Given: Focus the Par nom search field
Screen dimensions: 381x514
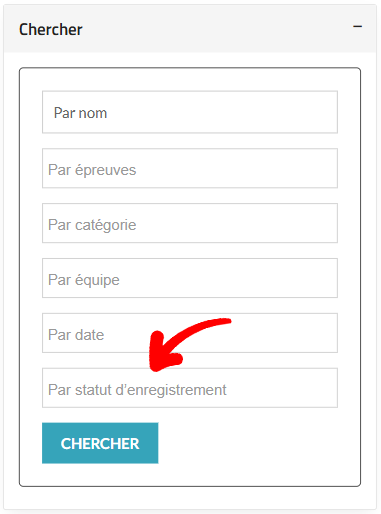Looking at the screenshot, I should 190,112.
